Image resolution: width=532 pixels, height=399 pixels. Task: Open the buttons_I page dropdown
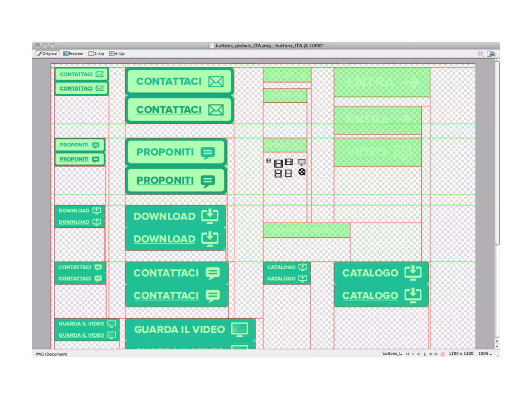392,354
